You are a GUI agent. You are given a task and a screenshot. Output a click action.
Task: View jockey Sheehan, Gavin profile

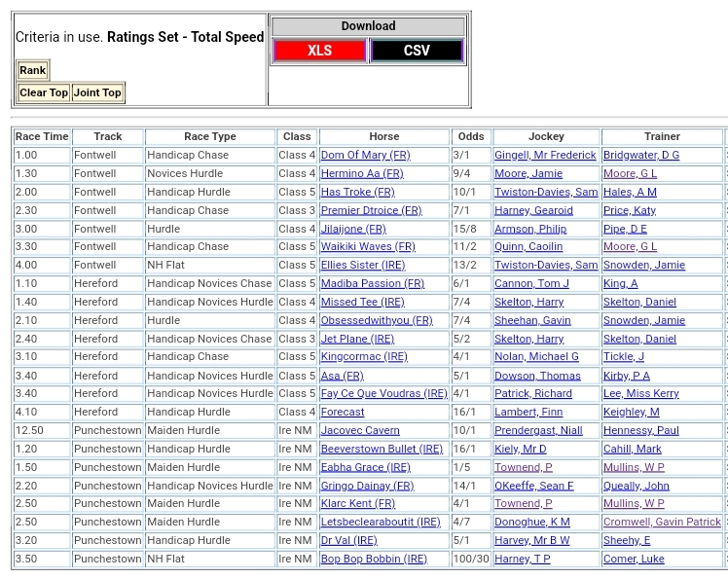[532, 321]
